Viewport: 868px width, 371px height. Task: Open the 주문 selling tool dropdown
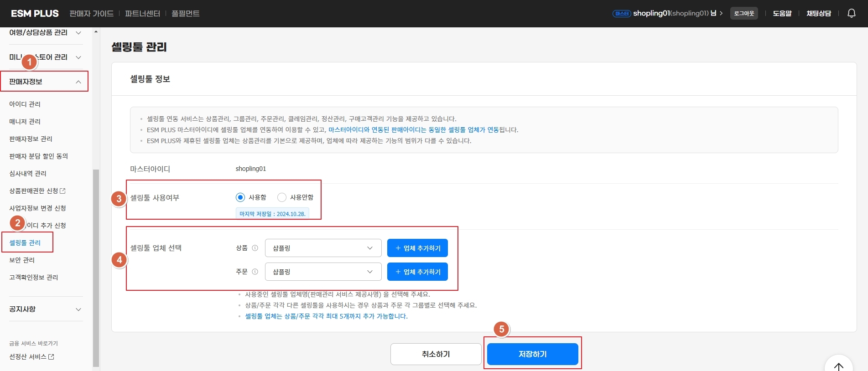click(x=323, y=272)
